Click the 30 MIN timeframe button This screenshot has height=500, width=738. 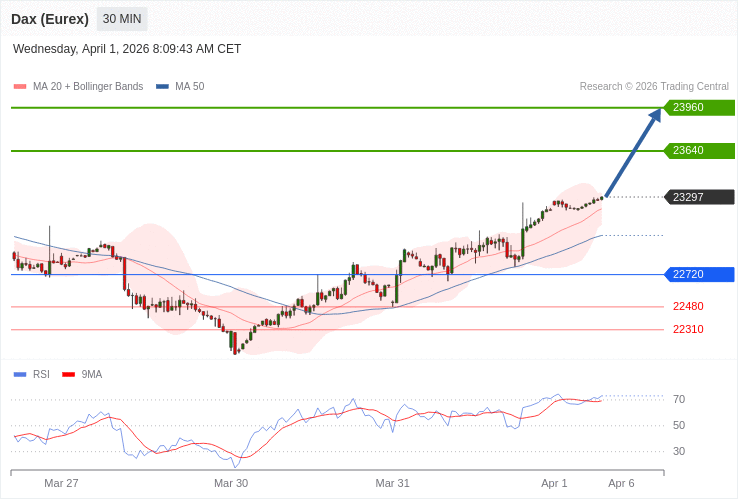pyautogui.click(x=122, y=19)
